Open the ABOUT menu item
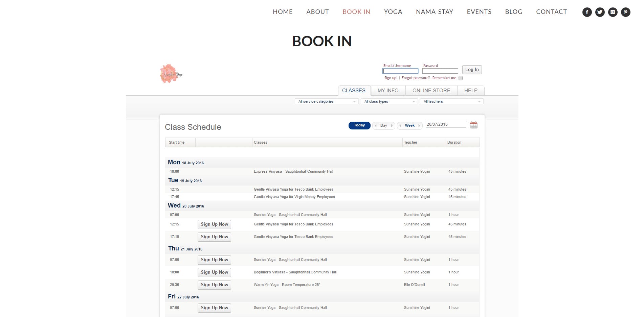 pos(317,12)
